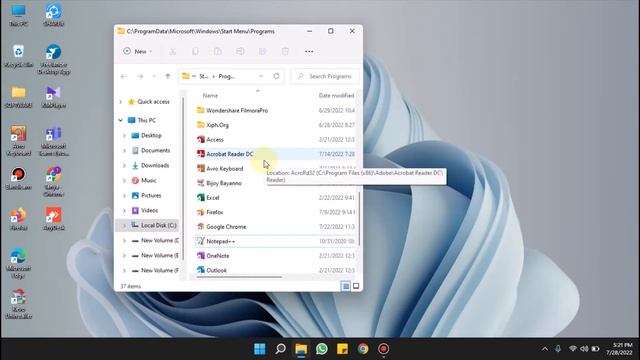Switch to large thumbnails view layout
The height and width of the screenshot is (360, 640).
click(x=356, y=286)
